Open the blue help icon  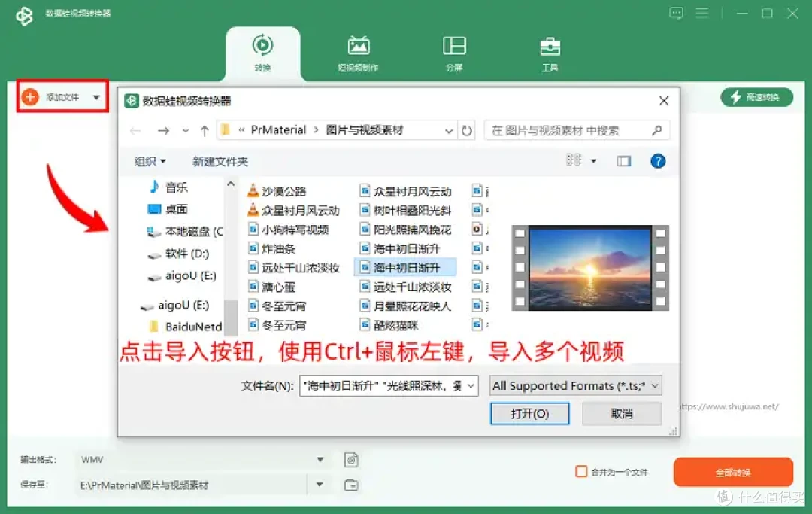(658, 161)
